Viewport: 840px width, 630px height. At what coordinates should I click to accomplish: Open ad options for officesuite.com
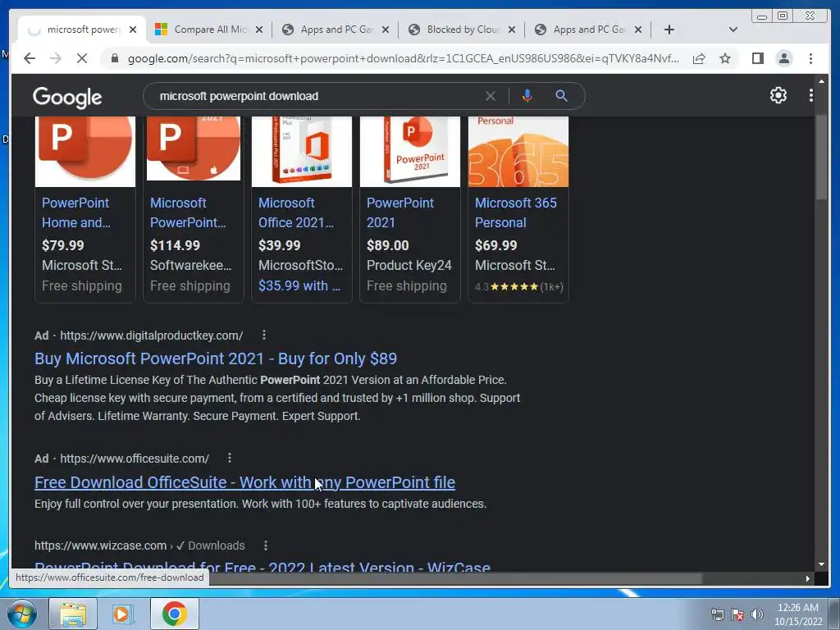(230, 458)
